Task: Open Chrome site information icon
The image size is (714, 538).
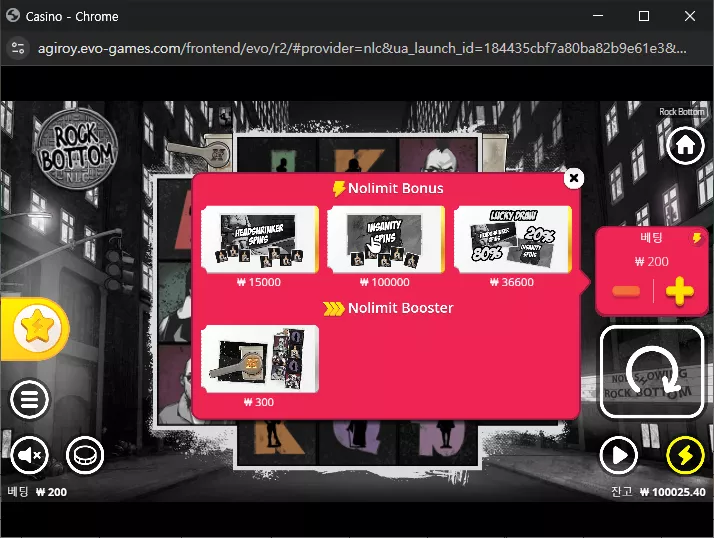Action: tap(18, 48)
